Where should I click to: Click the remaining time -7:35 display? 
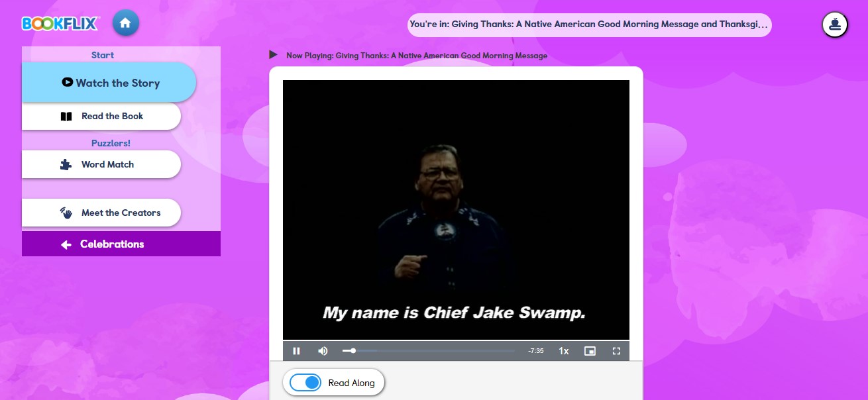536,351
